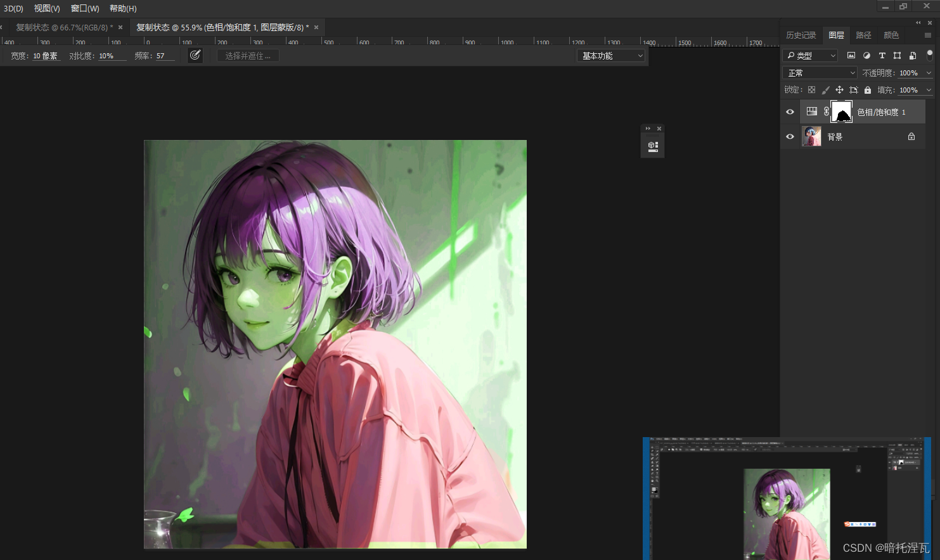This screenshot has height=560, width=940.
Task: Lock position move-arrows icon
Action: (839, 90)
